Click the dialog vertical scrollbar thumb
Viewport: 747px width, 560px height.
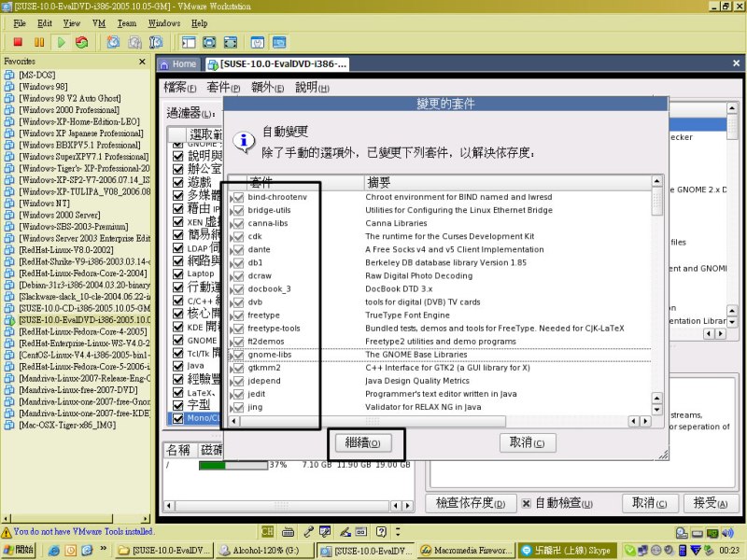[657, 201]
